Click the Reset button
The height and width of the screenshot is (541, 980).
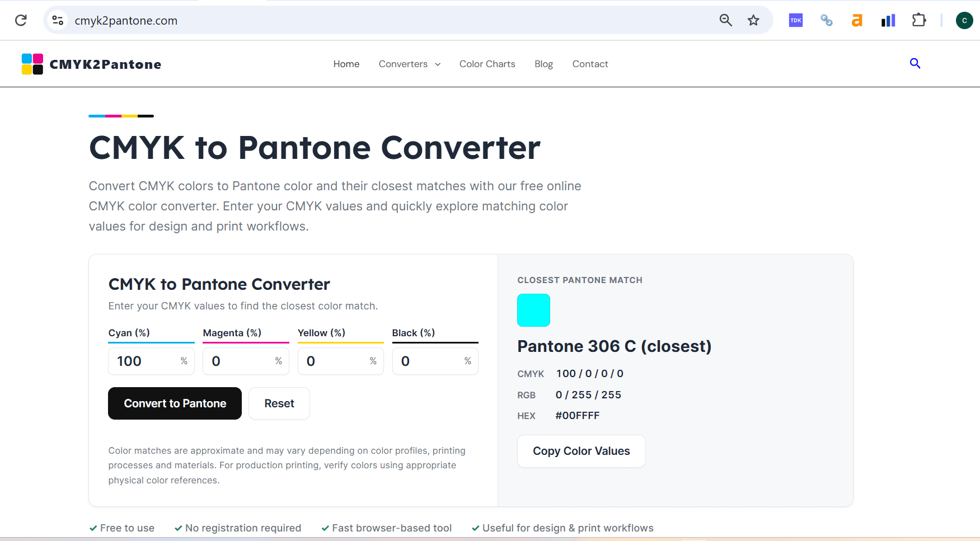click(x=279, y=403)
